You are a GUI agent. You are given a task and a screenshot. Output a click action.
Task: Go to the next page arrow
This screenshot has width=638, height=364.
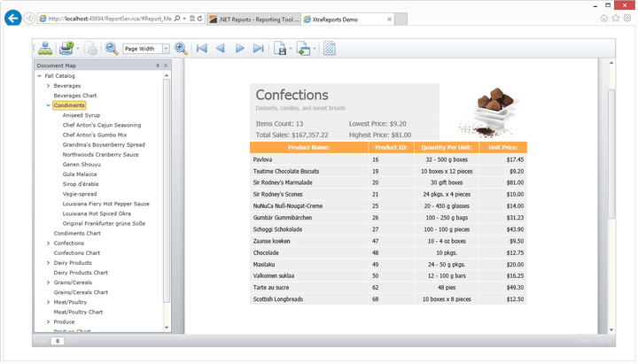pyautogui.click(x=239, y=49)
